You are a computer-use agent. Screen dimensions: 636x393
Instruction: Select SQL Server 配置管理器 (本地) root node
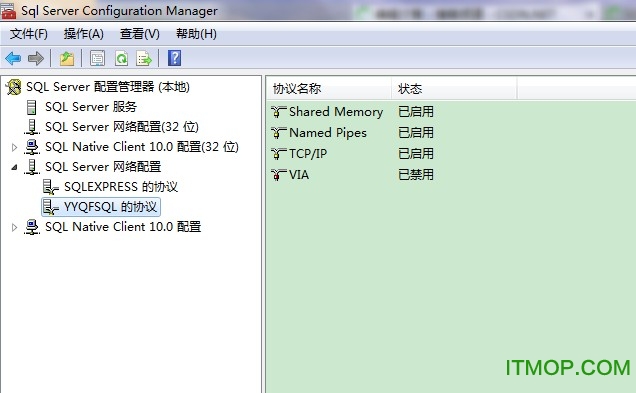pyautogui.click(x=108, y=87)
